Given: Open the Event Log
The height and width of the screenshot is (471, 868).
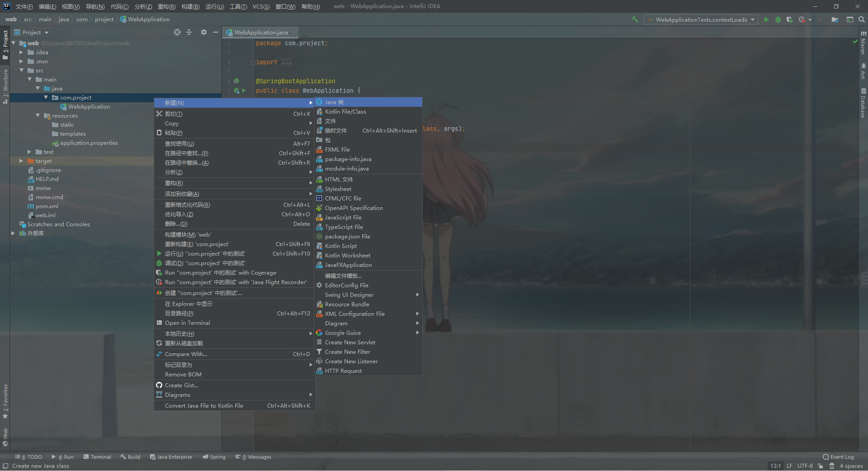Looking at the screenshot, I should 839,457.
